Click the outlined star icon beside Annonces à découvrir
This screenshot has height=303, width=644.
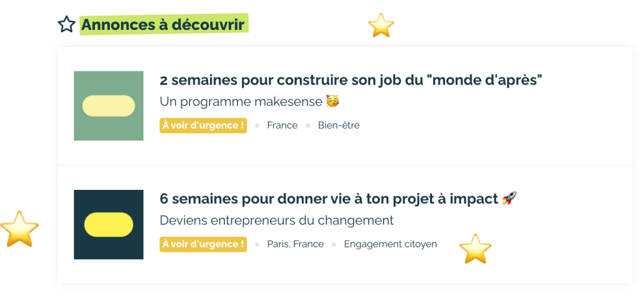66,24
